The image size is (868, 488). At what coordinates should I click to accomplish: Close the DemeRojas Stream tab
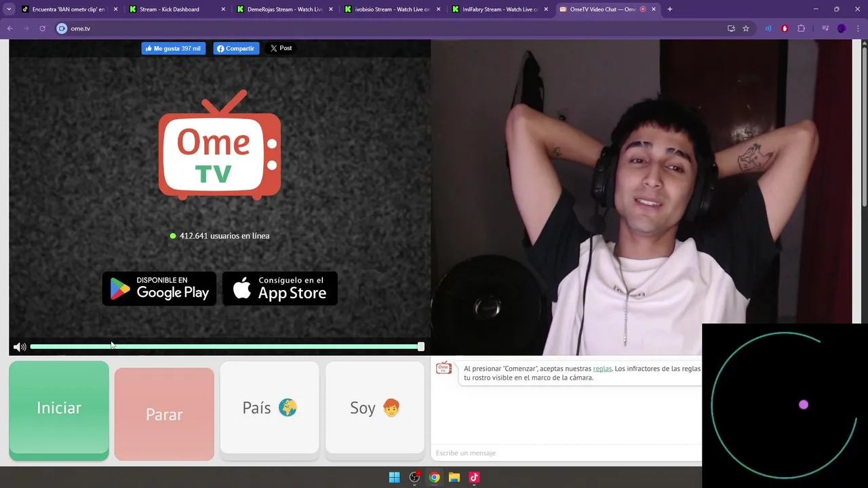331,9
